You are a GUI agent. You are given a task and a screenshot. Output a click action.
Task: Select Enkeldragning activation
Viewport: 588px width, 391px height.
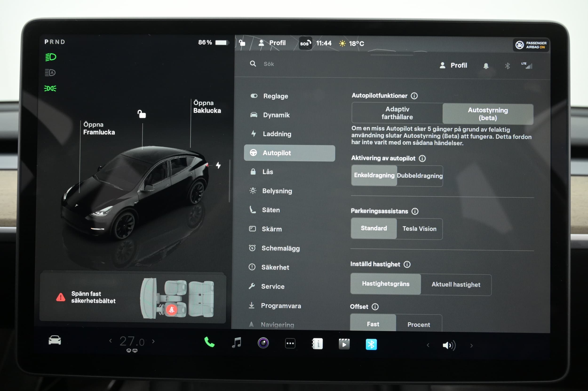374,175
